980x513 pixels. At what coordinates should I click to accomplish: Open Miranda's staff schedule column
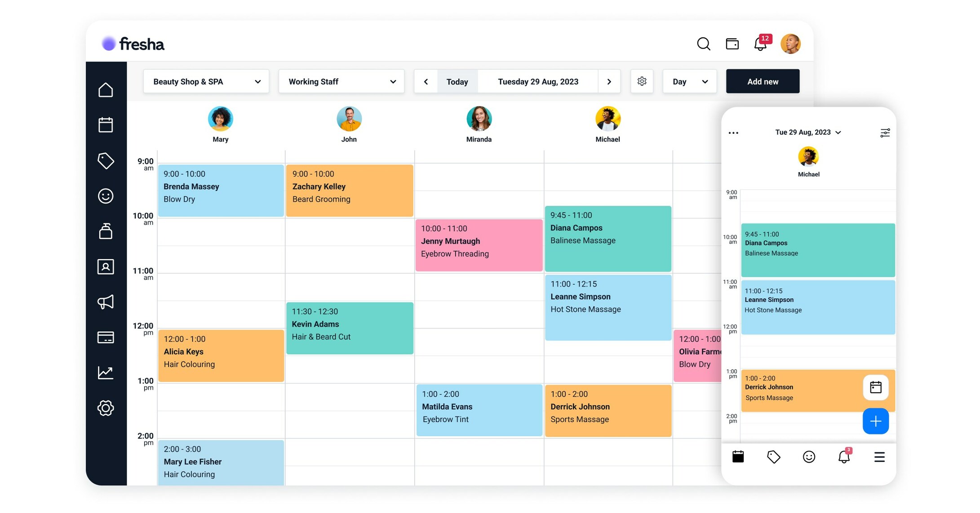[x=478, y=123]
